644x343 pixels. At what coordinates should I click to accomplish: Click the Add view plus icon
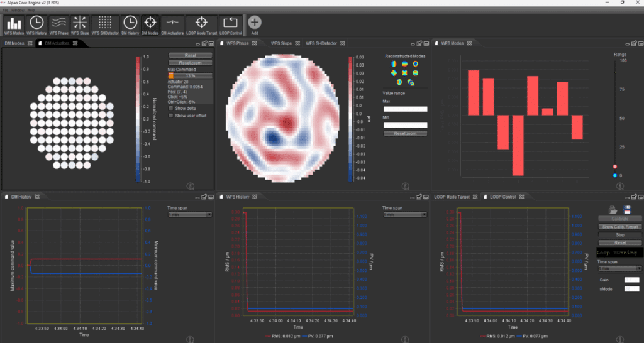(255, 24)
